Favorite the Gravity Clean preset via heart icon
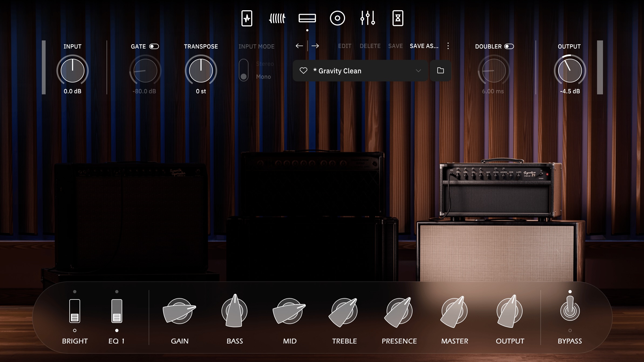 click(304, 71)
